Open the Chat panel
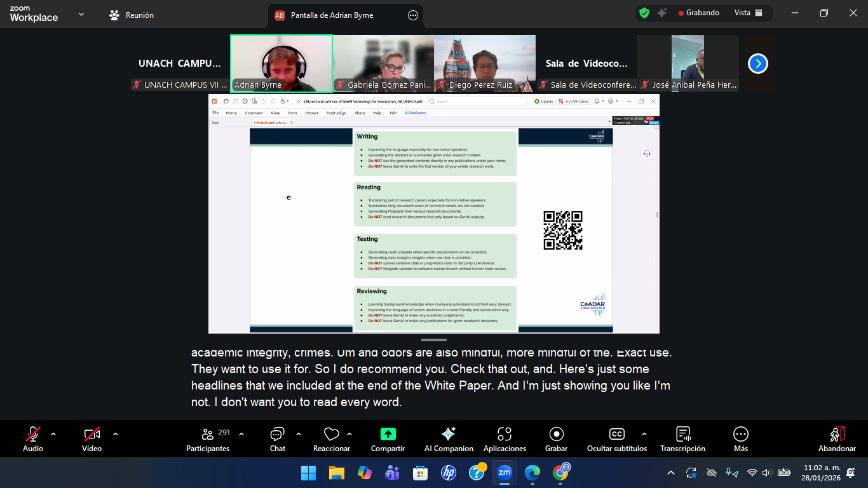This screenshot has width=868, height=488. coord(277,439)
